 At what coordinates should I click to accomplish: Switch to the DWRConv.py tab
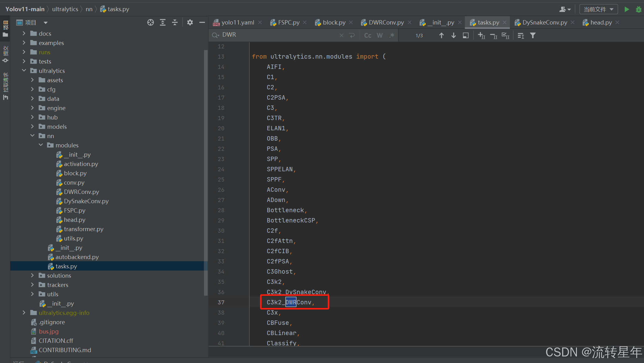pos(386,22)
